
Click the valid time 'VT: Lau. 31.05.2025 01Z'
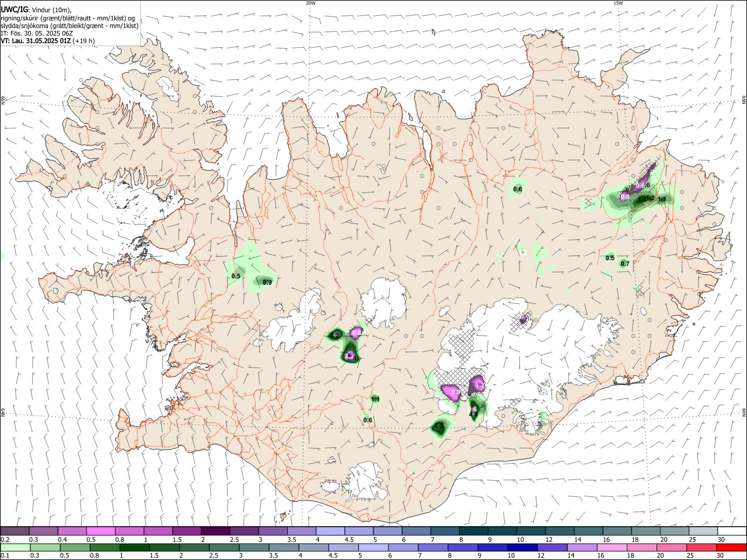pos(36,41)
